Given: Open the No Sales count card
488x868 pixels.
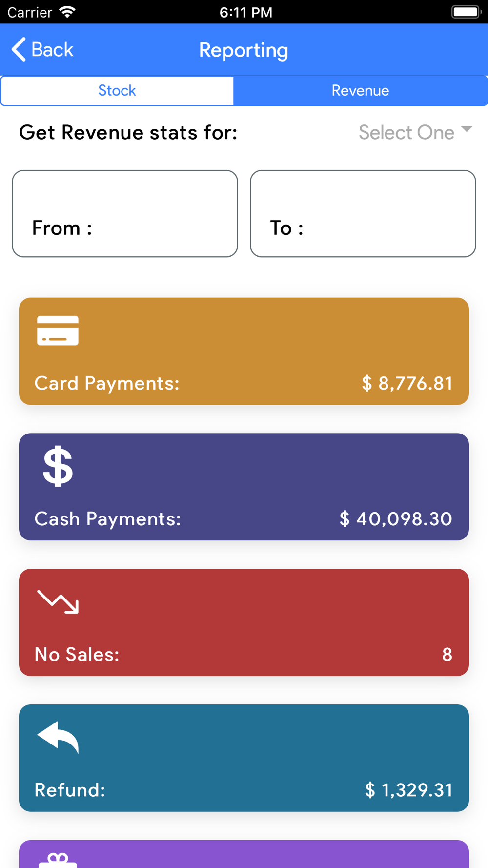Looking at the screenshot, I should click(x=244, y=622).
